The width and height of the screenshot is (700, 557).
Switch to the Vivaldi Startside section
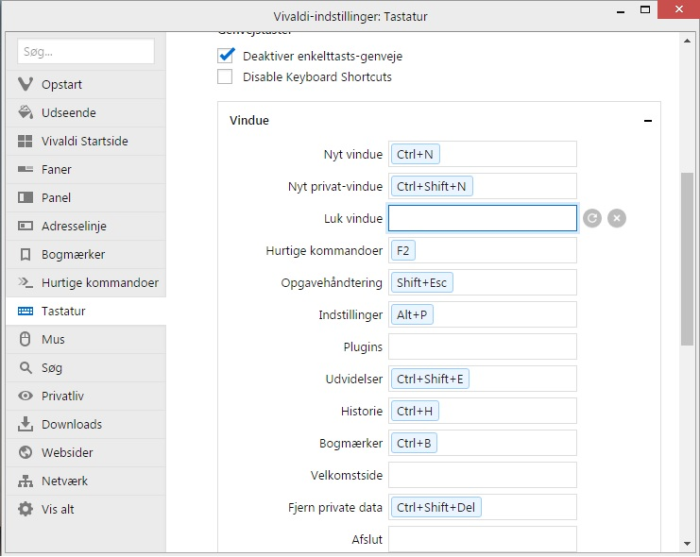pos(86,141)
